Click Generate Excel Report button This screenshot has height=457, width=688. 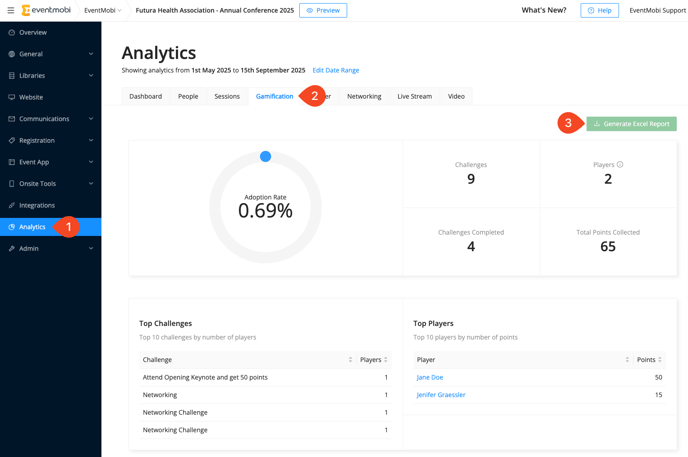[x=631, y=124]
